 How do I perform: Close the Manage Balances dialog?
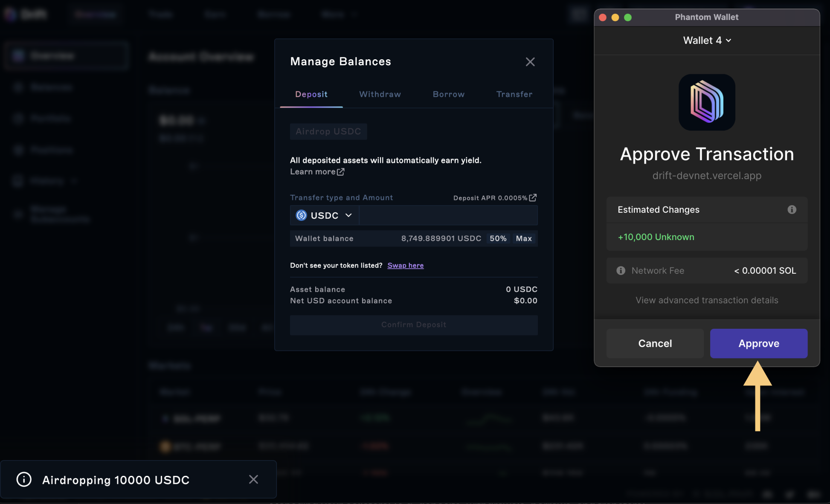(x=530, y=62)
